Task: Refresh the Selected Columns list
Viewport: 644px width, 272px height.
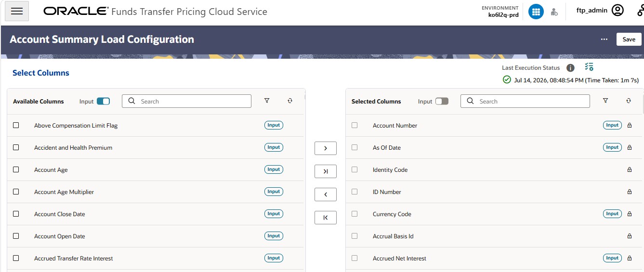Action: [x=629, y=101]
